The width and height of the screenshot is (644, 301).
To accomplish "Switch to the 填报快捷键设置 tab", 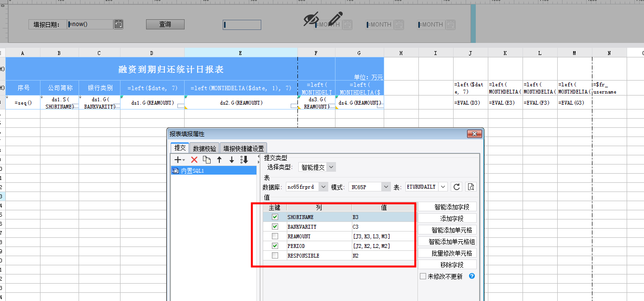I will [243, 149].
